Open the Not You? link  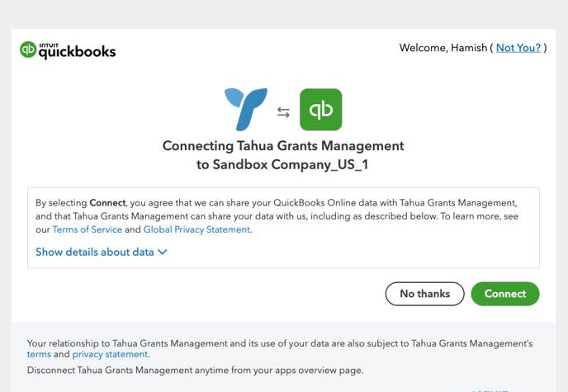[518, 48]
